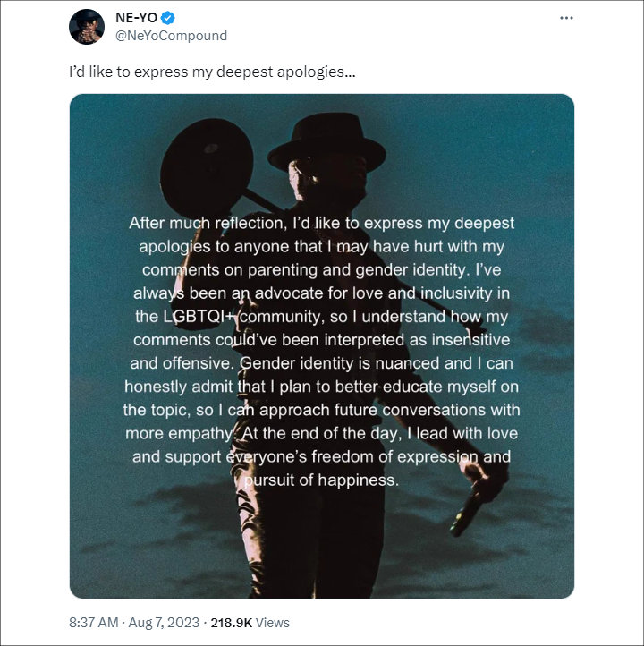Select the Aug 7, 2023 date text

(x=164, y=622)
